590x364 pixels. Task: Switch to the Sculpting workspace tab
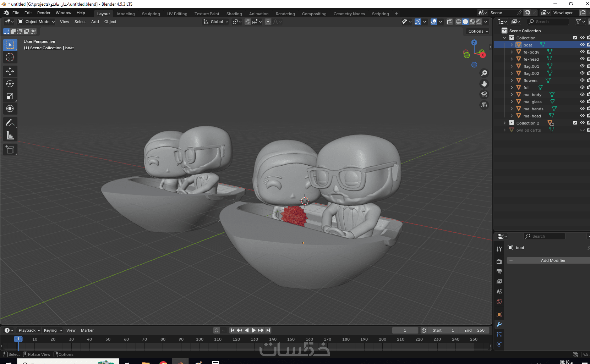(151, 14)
